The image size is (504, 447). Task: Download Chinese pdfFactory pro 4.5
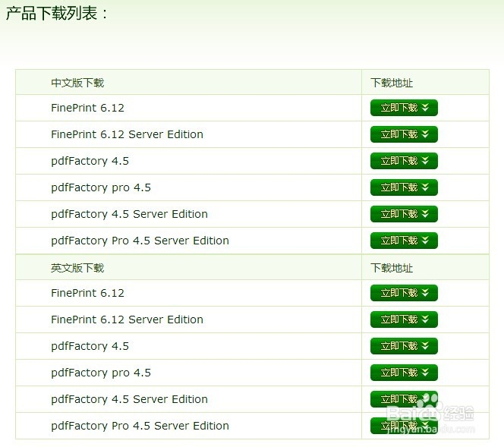[x=404, y=187]
